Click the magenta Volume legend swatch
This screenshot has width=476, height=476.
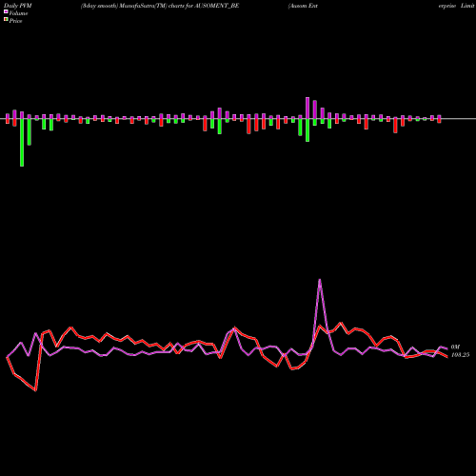click(x=6, y=11)
